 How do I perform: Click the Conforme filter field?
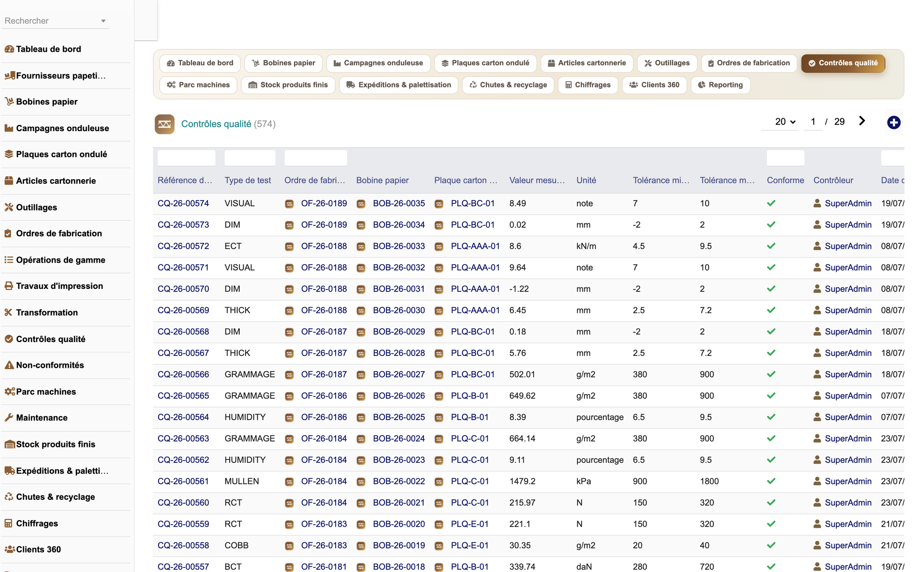(785, 158)
